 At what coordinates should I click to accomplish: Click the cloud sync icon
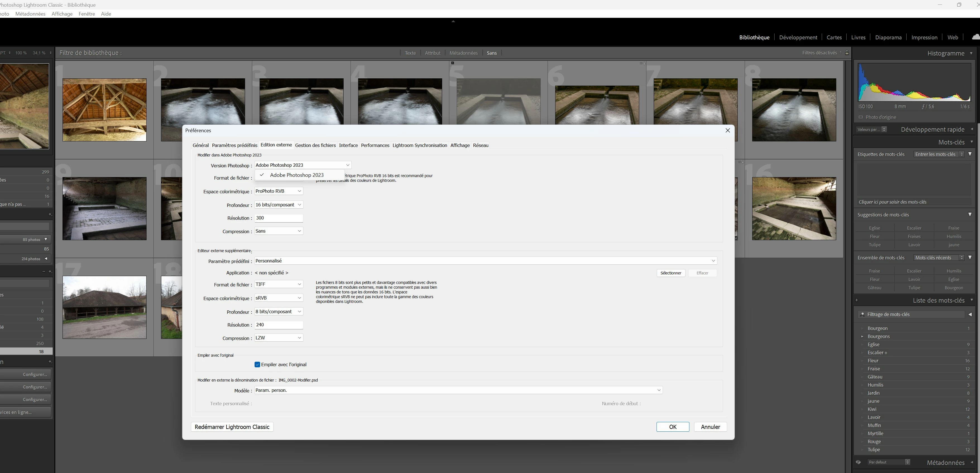coord(976,37)
